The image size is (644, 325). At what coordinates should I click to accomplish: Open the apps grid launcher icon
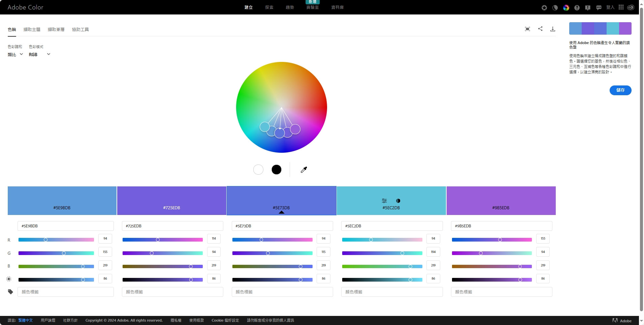[621, 7]
